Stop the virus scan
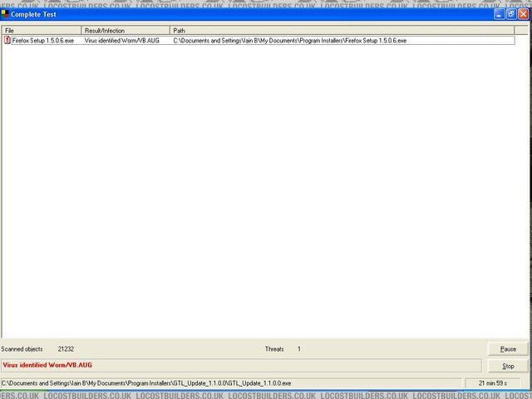The width and height of the screenshot is (532, 399). tap(507, 366)
